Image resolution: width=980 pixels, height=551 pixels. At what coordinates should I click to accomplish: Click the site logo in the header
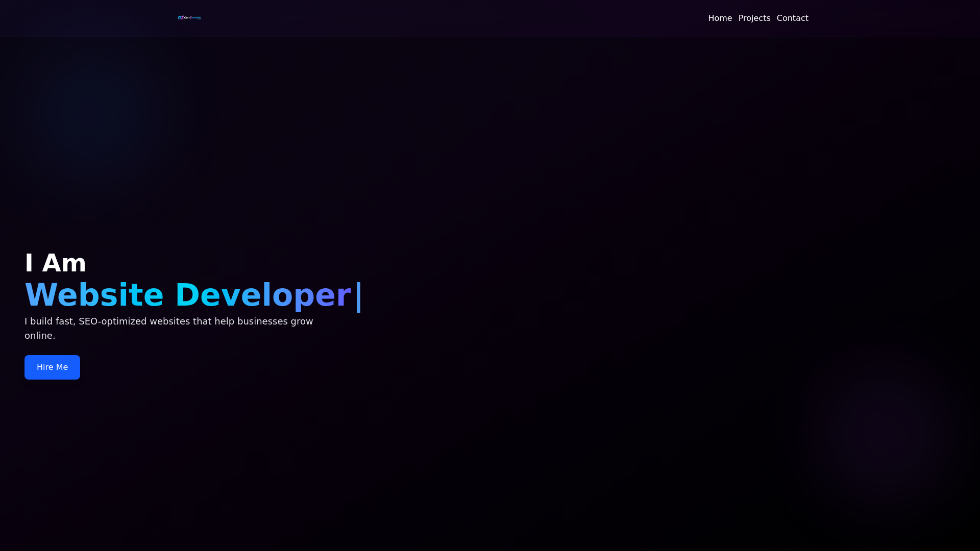[x=189, y=18]
